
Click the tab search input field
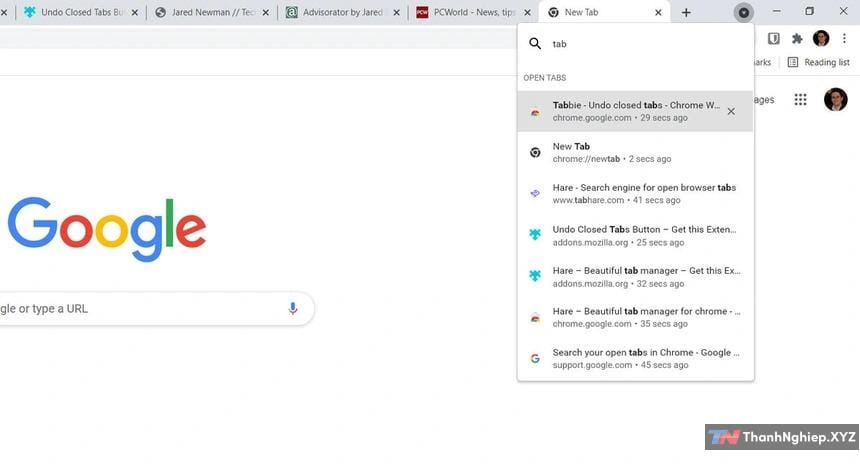pyautogui.click(x=647, y=44)
